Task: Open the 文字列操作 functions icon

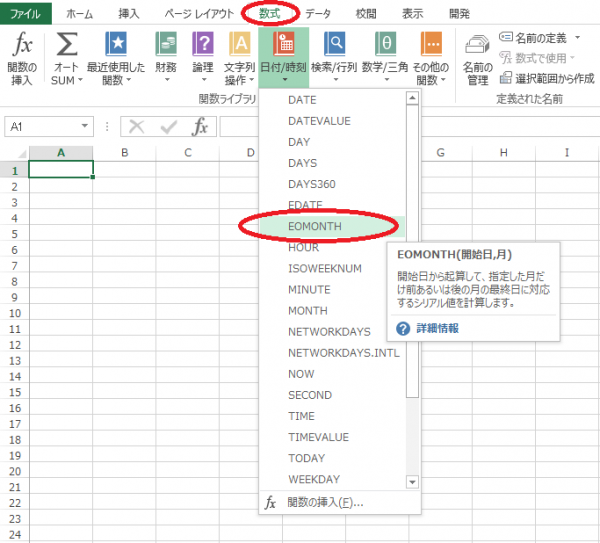Action: pyautogui.click(x=240, y=44)
